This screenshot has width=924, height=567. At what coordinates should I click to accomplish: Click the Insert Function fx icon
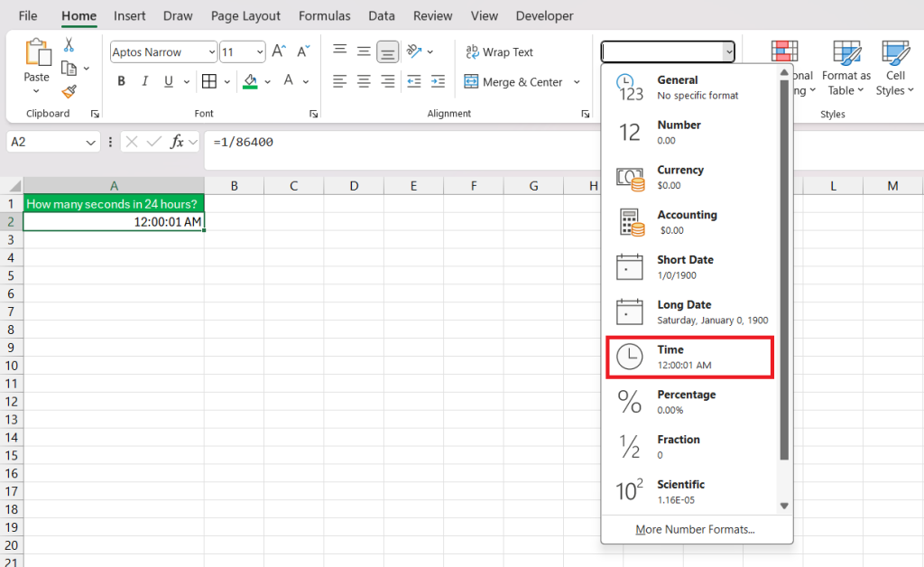[x=178, y=142]
